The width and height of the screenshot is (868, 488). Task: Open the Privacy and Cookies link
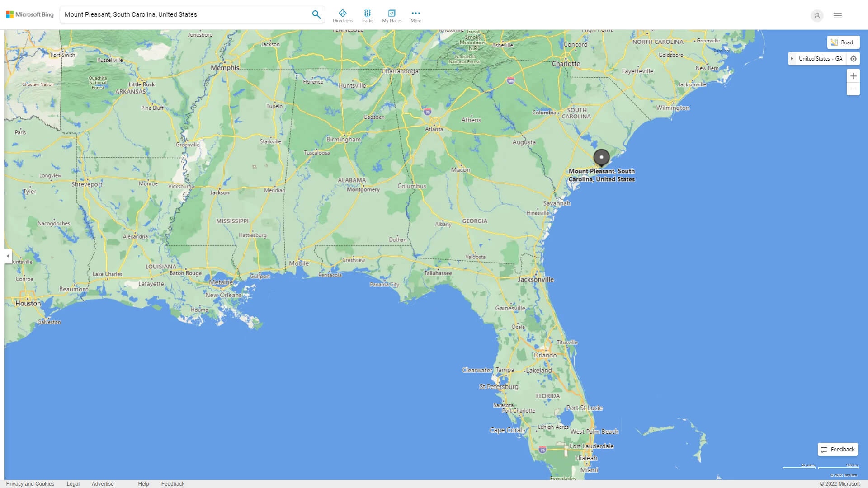pyautogui.click(x=30, y=483)
